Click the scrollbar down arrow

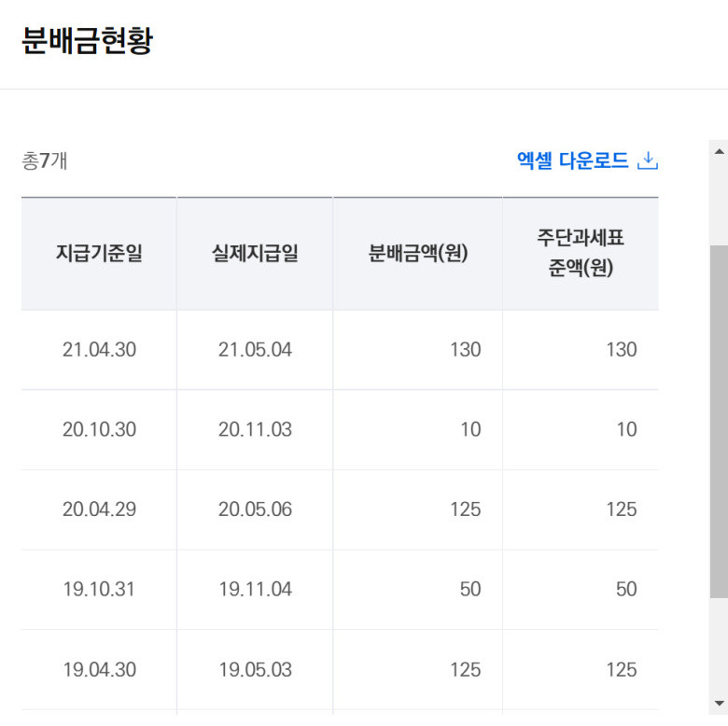pos(720,704)
